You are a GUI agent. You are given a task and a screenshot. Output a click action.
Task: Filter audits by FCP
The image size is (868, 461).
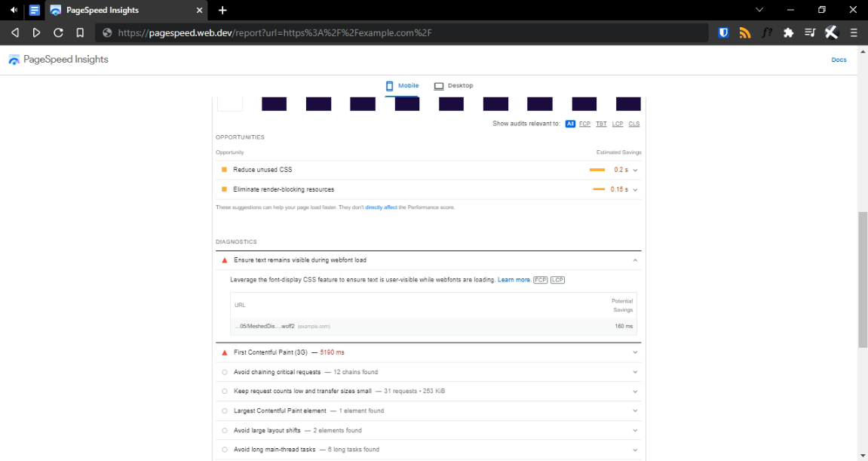pyautogui.click(x=584, y=124)
